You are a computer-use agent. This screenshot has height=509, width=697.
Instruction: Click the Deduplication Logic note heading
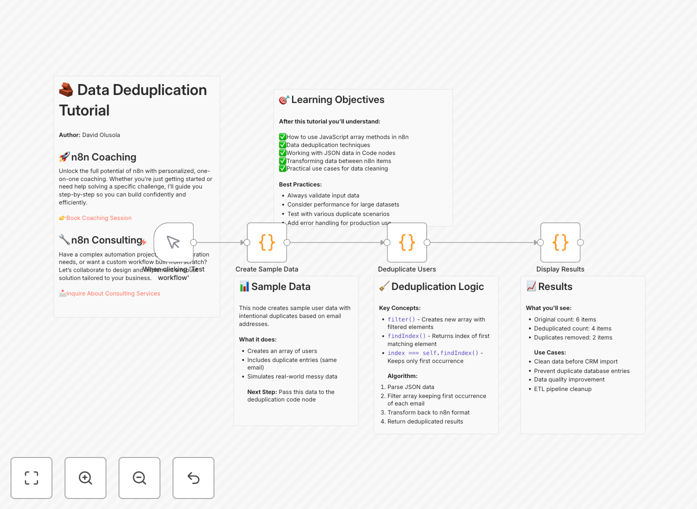point(432,287)
